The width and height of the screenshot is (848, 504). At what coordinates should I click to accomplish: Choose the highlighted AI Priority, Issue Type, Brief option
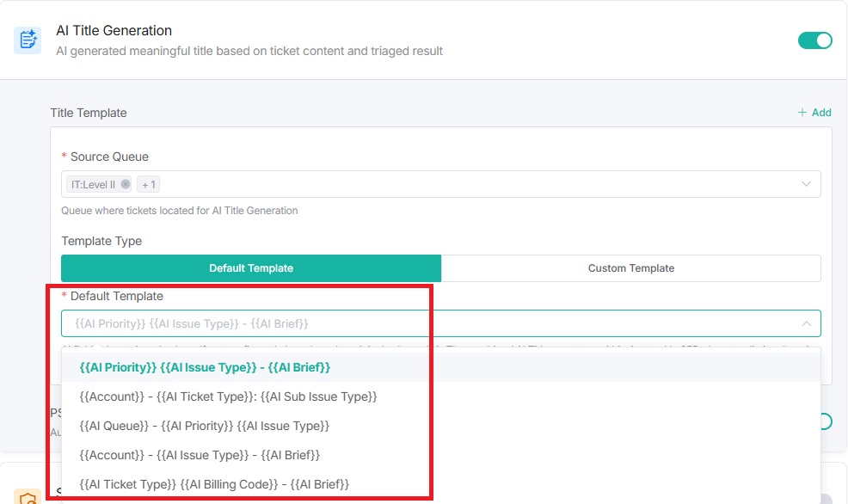coord(205,367)
